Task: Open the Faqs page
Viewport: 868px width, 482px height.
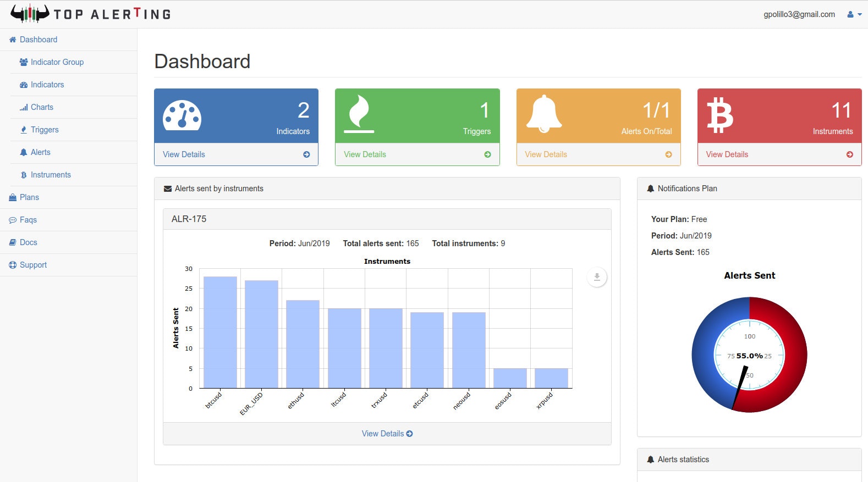Action: pyautogui.click(x=69, y=220)
